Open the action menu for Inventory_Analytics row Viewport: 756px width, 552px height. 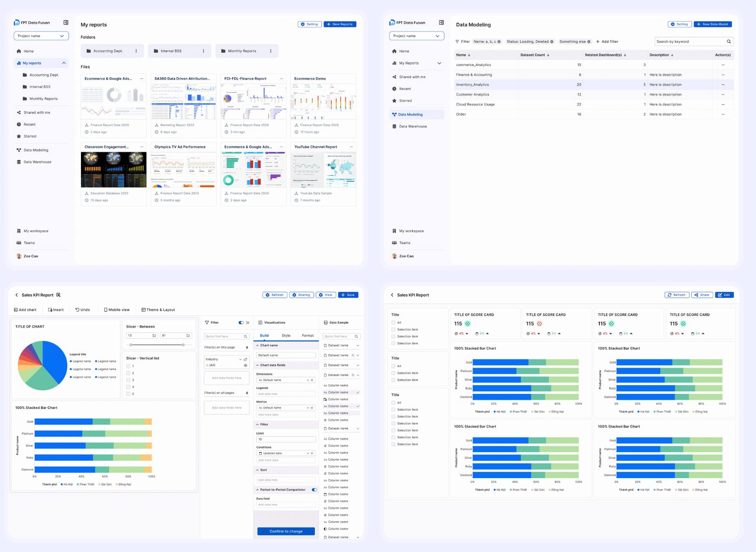(x=723, y=85)
